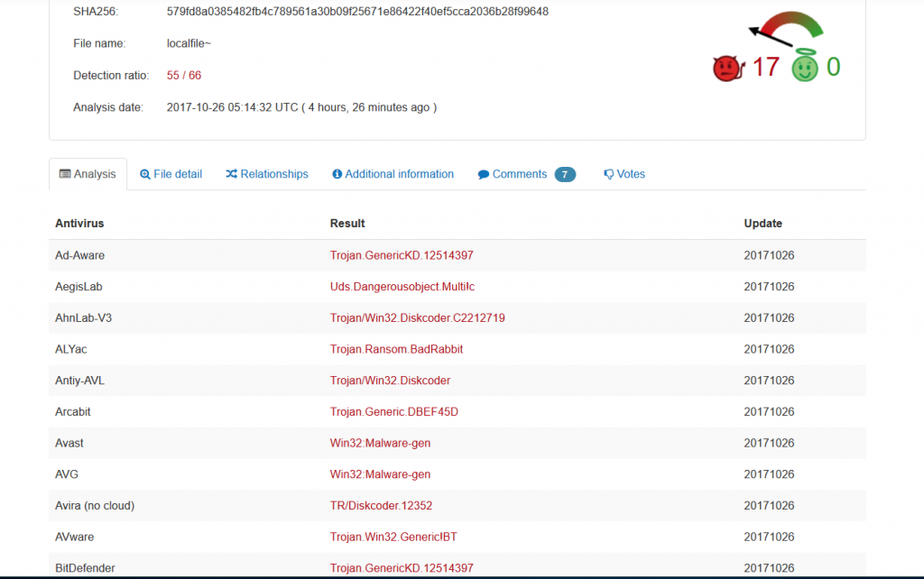
Task: Switch to the File detail tab
Action: click(x=171, y=174)
